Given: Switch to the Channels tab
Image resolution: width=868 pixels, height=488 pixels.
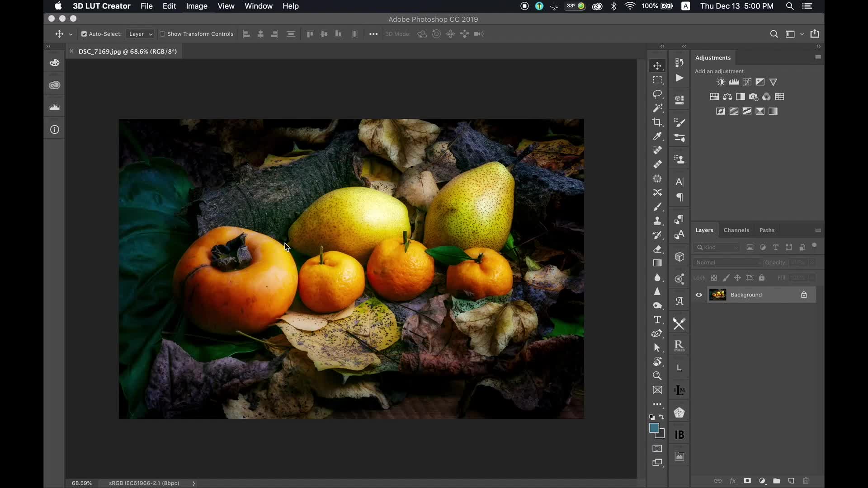Looking at the screenshot, I should 736,230.
